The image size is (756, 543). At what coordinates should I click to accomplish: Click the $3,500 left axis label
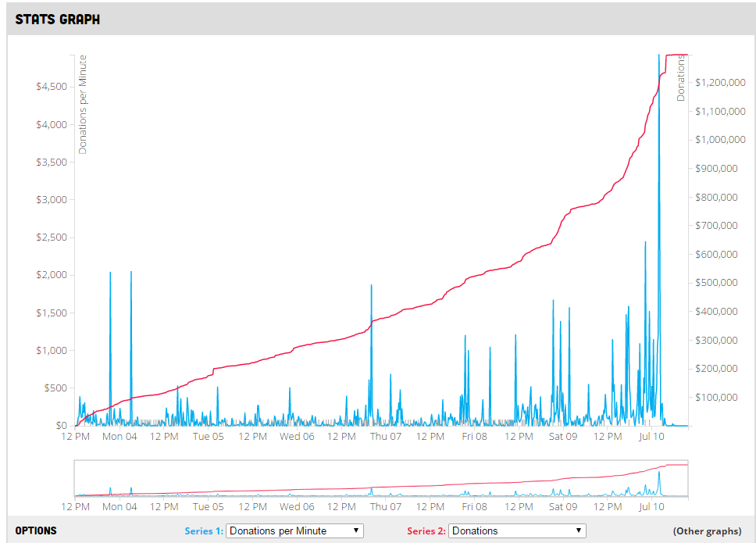(52, 162)
